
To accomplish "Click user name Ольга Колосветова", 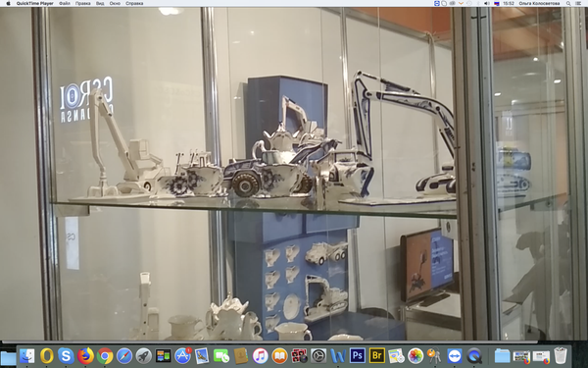I will click(x=539, y=3).
